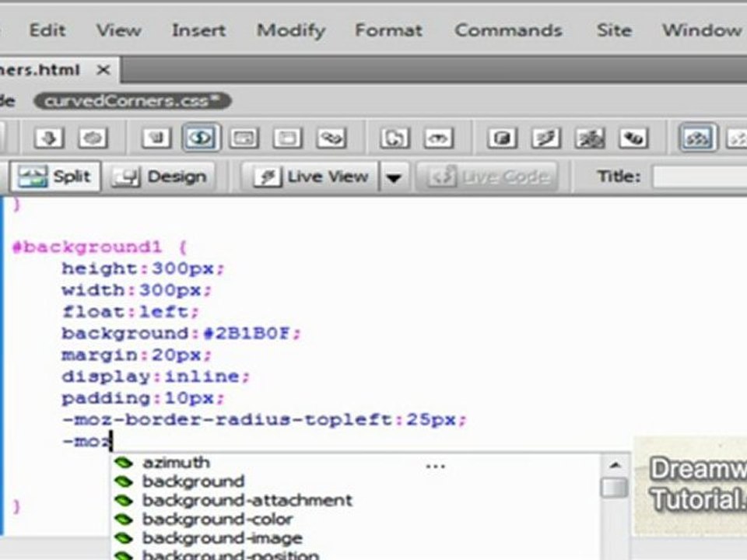Viewport: 747px width, 560px height.
Task: Close the html document tab
Action: (x=103, y=71)
